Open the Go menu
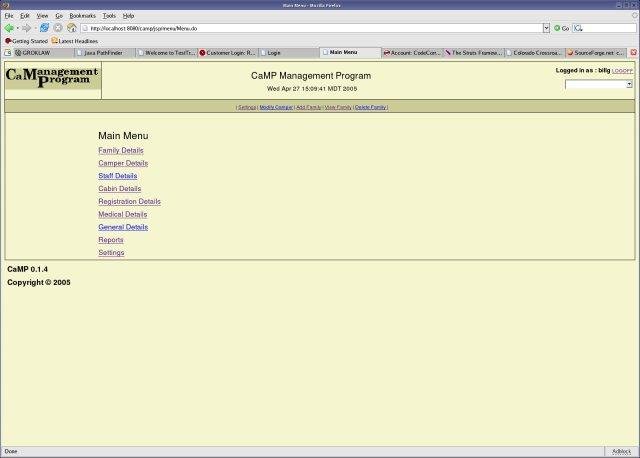Screen dimensions: 640x458 59,16
